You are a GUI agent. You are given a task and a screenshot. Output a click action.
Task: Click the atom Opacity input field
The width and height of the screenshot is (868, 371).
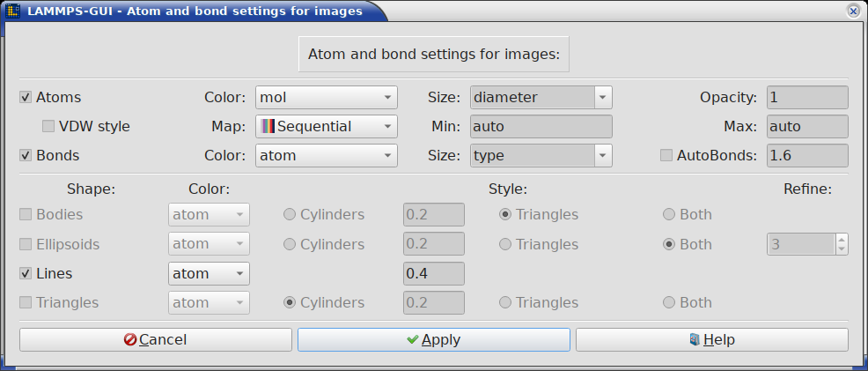pyautogui.click(x=807, y=97)
